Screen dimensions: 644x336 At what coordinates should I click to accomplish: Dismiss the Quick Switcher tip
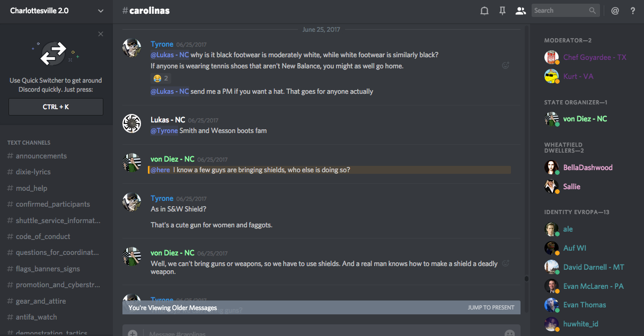point(101,34)
